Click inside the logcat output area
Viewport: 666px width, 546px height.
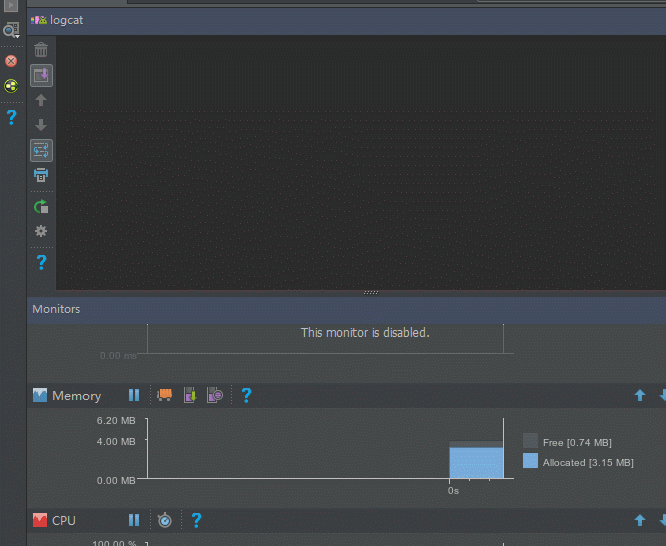click(x=361, y=163)
